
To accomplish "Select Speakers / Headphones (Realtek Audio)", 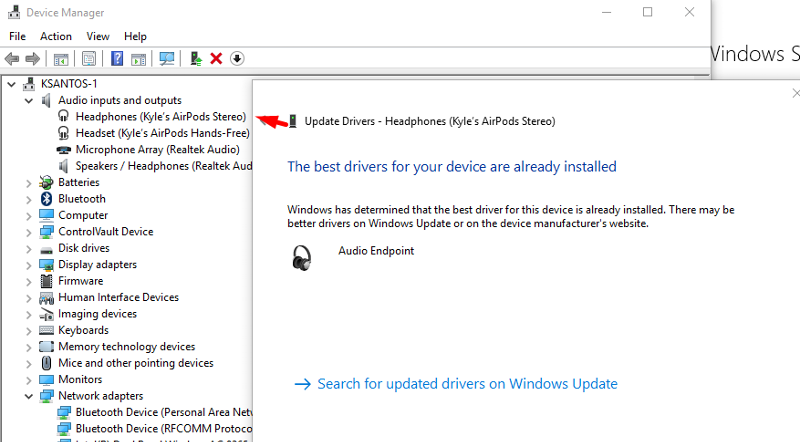I will coord(164,166).
